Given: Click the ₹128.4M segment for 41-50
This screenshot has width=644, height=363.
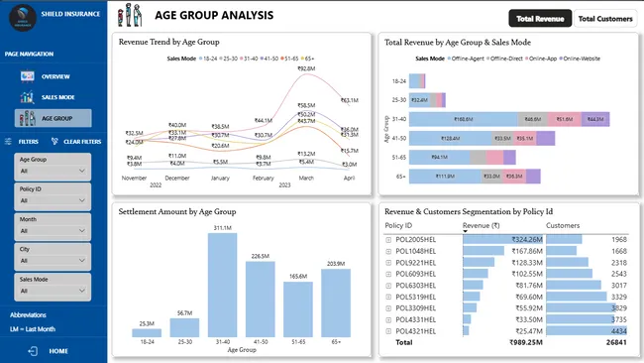Looking at the screenshot, I should [451, 139].
